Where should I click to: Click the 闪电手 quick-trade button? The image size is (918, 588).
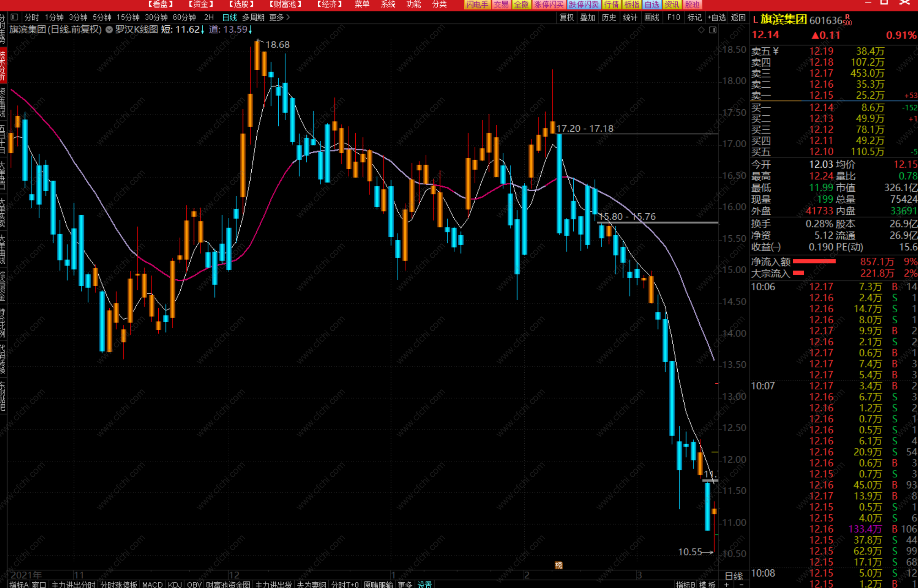click(477, 4)
